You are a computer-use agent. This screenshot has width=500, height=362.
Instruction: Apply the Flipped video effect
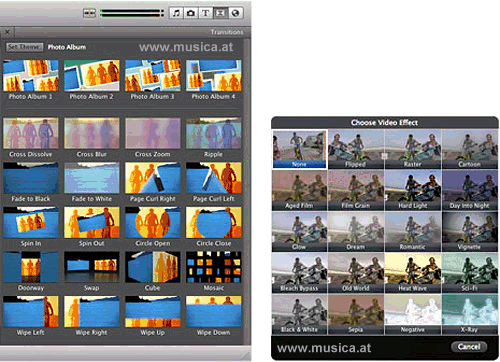(356, 149)
